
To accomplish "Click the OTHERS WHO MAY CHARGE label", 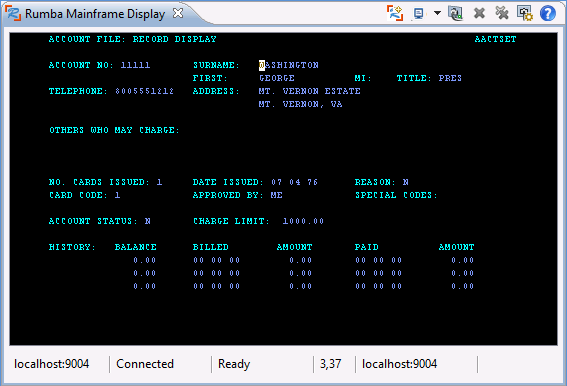I will (x=114, y=130).
